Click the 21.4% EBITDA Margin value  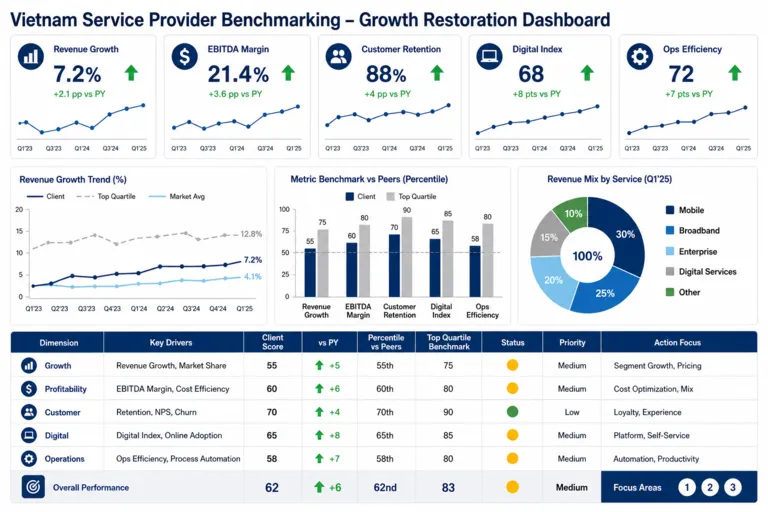click(x=238, y=74)
